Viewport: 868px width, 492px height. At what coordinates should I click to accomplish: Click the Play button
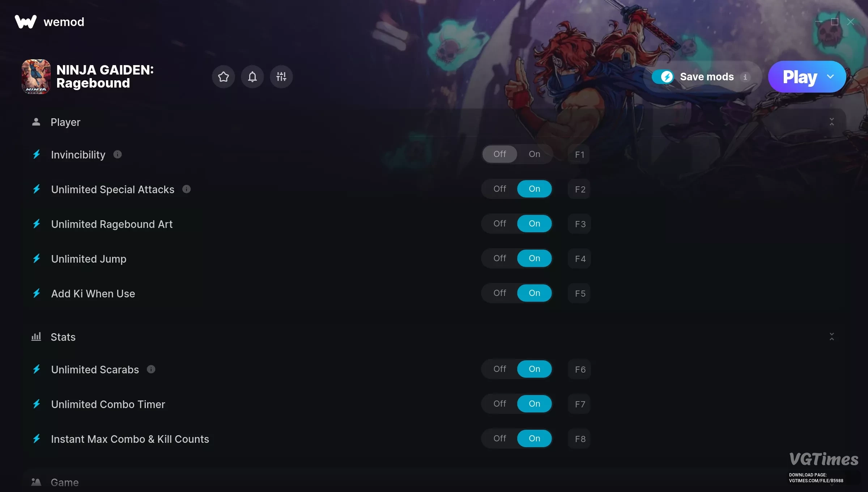coord(800,77)
